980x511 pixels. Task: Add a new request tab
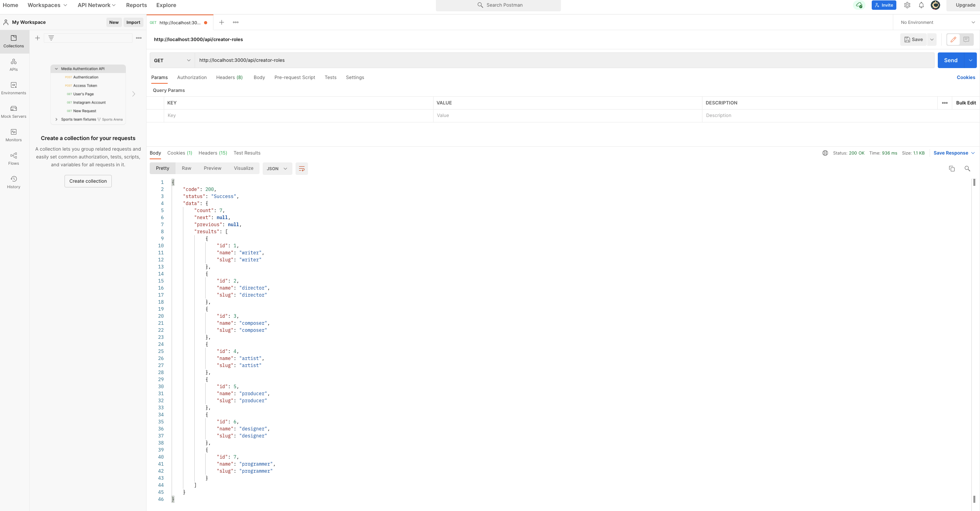click(x=222, y=22)
